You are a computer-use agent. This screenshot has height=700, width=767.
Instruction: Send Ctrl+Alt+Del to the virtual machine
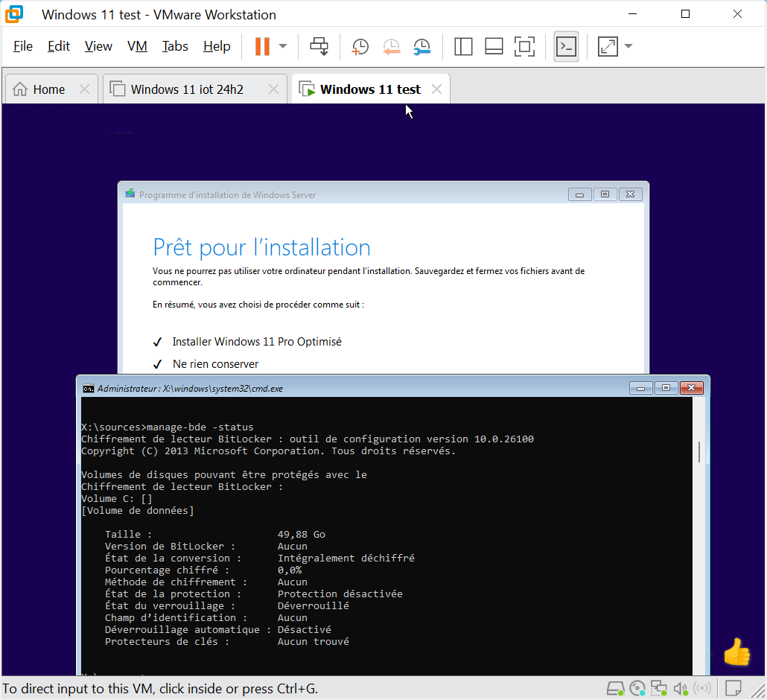point(319,46)
